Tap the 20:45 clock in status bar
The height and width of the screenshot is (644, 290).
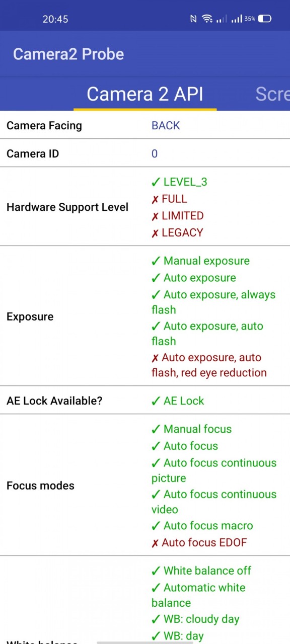click(55, 19)
